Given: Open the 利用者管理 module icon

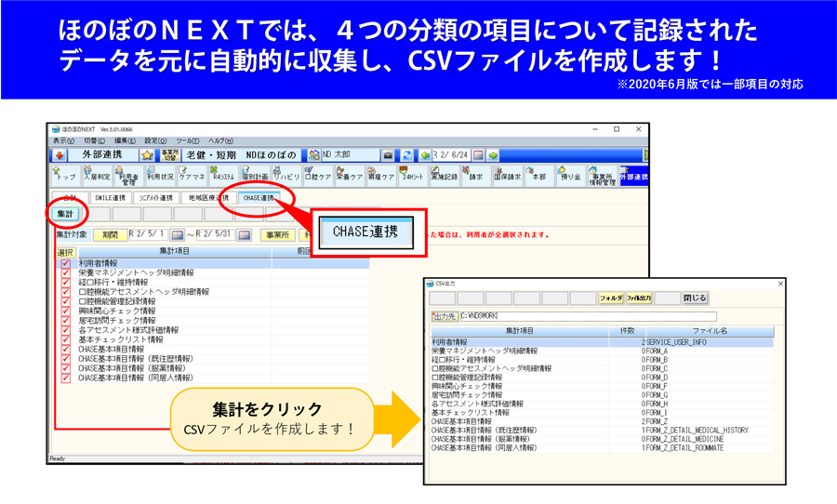Looking at the screenshot, I should point(128,176).
